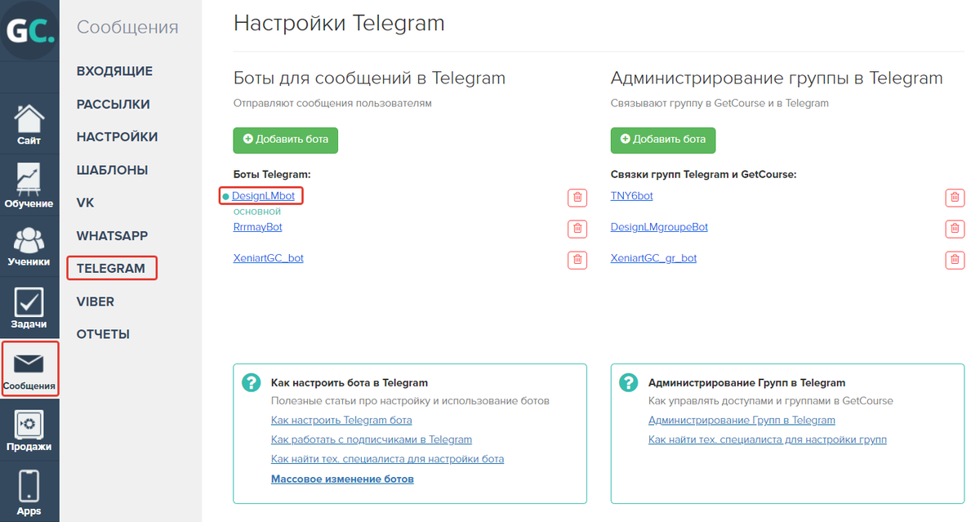Delete the DesignLMbot bot
This screenshot has width=980, height=522.
tap(577, 198)
